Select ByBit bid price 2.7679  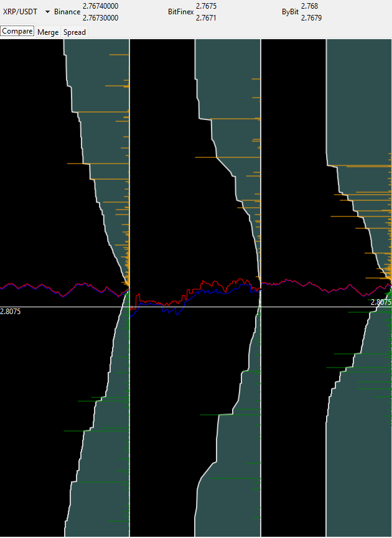point(311,18)
